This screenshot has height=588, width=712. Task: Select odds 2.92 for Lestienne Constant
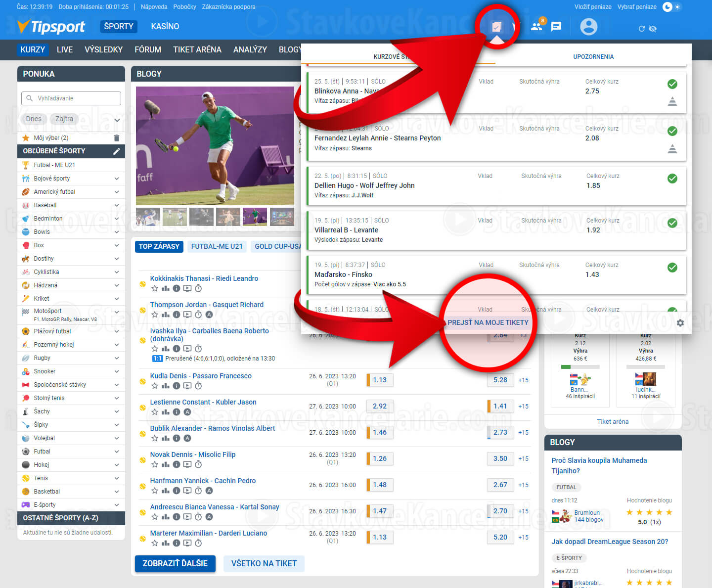pyautogui.click(x=380, y=406)
